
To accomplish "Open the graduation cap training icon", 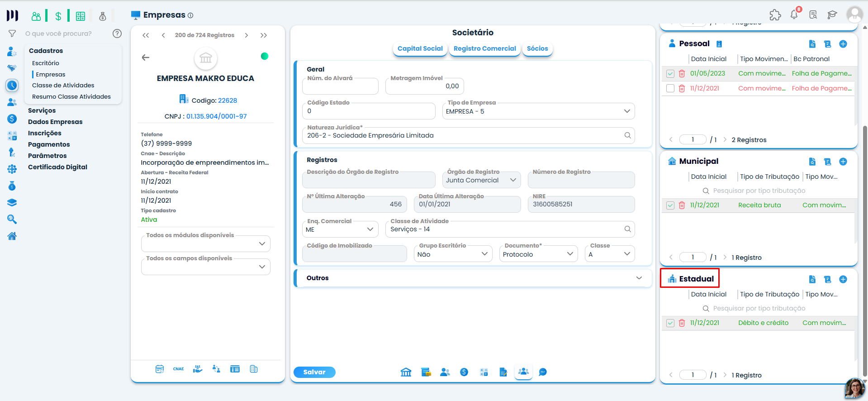I will tap(832, 15).
